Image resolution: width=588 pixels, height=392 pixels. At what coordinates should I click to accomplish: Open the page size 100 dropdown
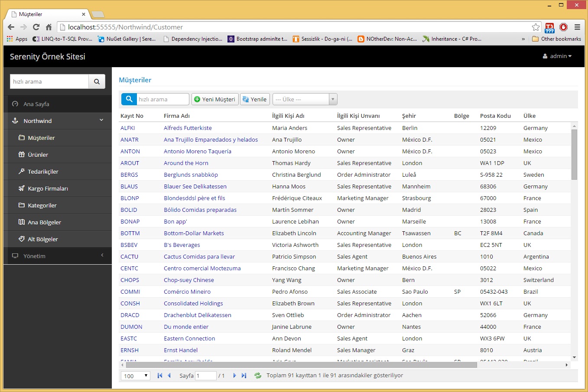(x=135, y=376)
